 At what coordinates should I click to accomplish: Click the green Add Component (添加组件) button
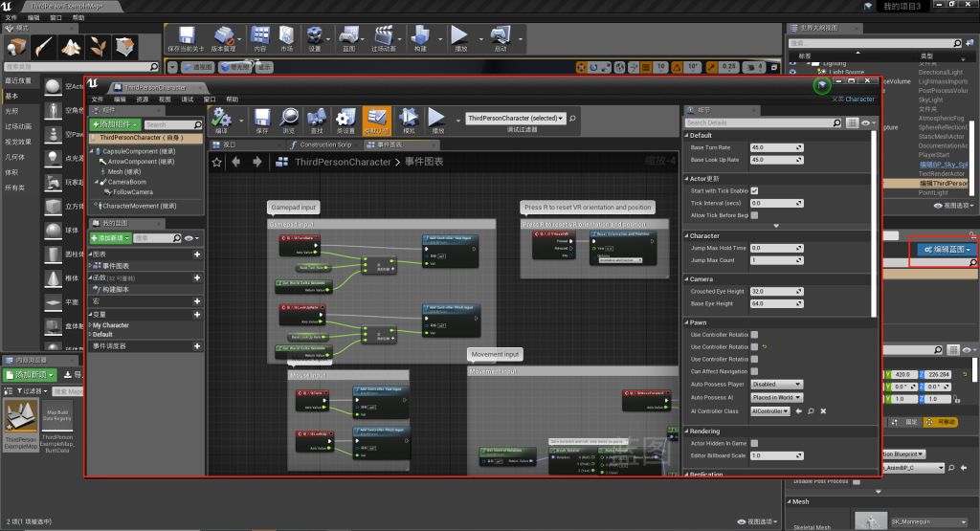(x=115, y=124)
